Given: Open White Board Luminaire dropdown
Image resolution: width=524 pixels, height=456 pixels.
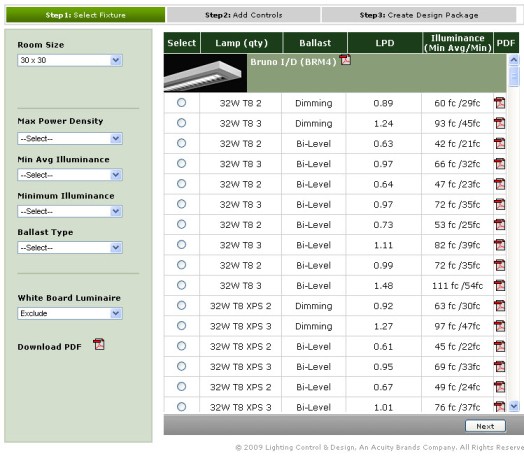Looking at the screenshot, I should [x=70, y=313].
